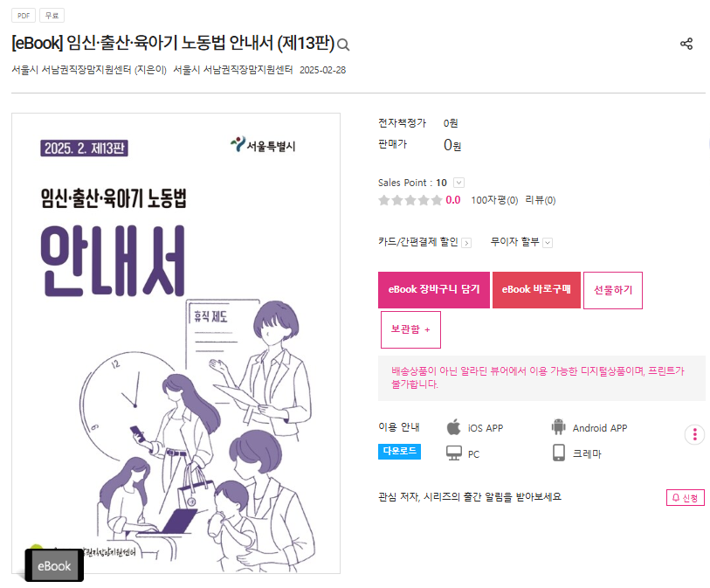Click the 다운로드 badge

[399, 451]
